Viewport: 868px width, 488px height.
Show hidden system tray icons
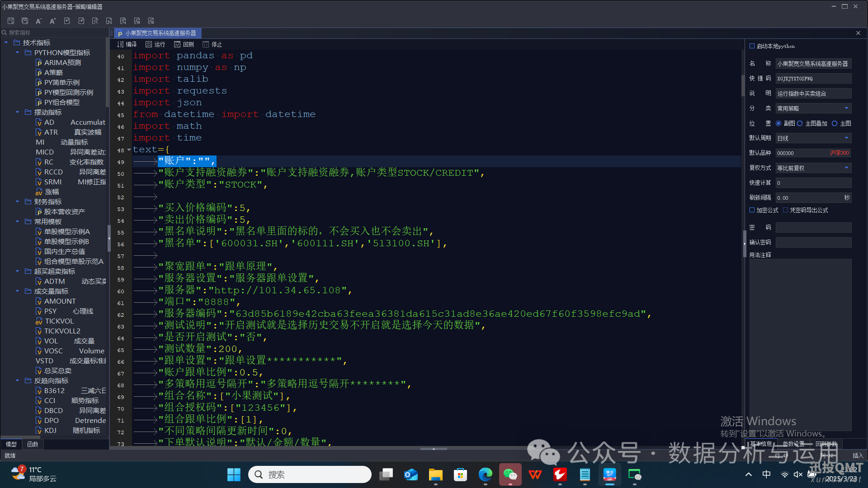(x=749, y=474)
